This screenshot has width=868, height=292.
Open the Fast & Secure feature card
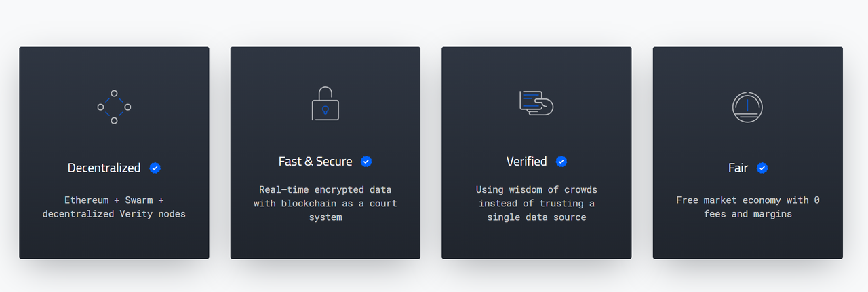pyautogui.click(x=325, y=153)
